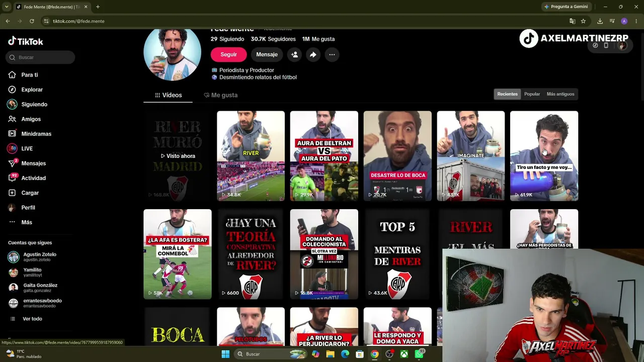The height and width of the screenshot is (362, 644).
Task: Click the red Seguir button
Action: 228,54
